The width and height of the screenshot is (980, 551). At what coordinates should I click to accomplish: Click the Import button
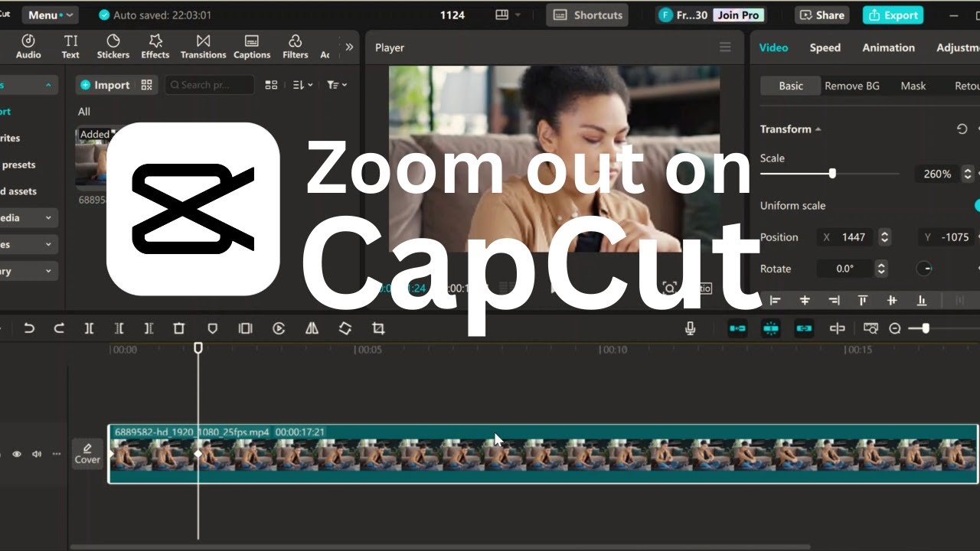click(x=105, y=85)
